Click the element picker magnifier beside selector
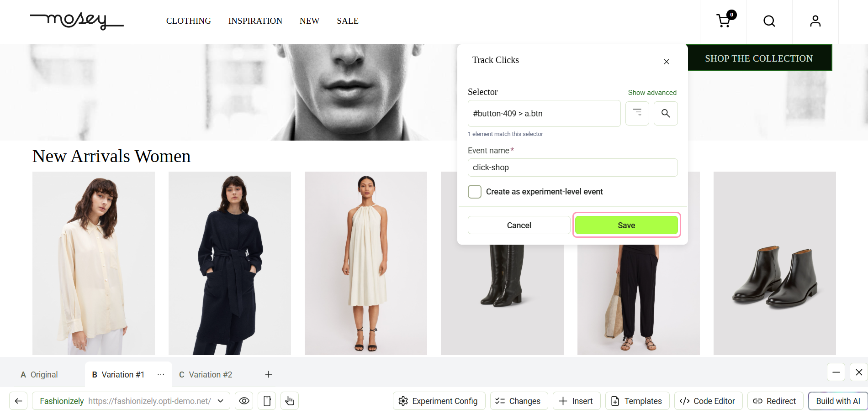 [x=666, y=113]
